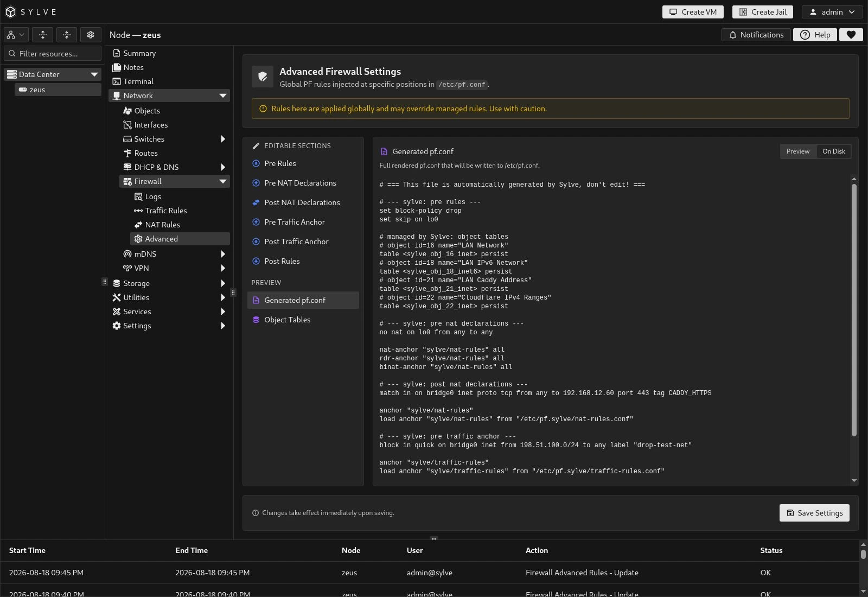Click the bottom panel resize handle
868x597 pixels.
pyautogui.click(x=433, y=538)
